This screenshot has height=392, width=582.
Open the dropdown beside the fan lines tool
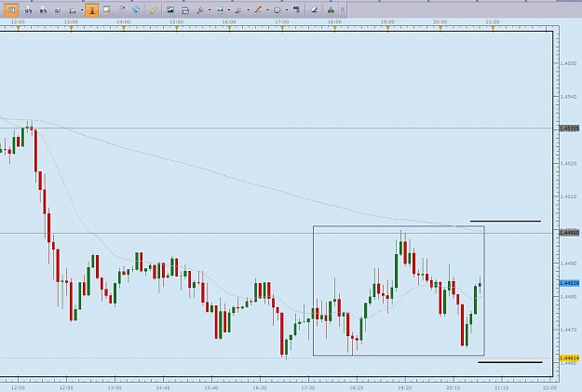pos(248,10)
